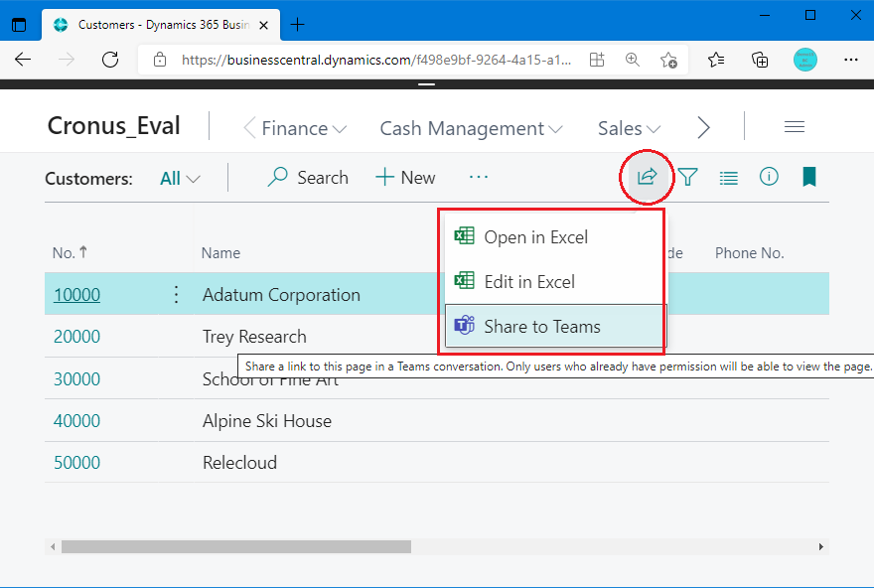The height and width of the screenshot is (588, 874).
Task: Click the bookmark icon for this page
Action: (809, 177)
